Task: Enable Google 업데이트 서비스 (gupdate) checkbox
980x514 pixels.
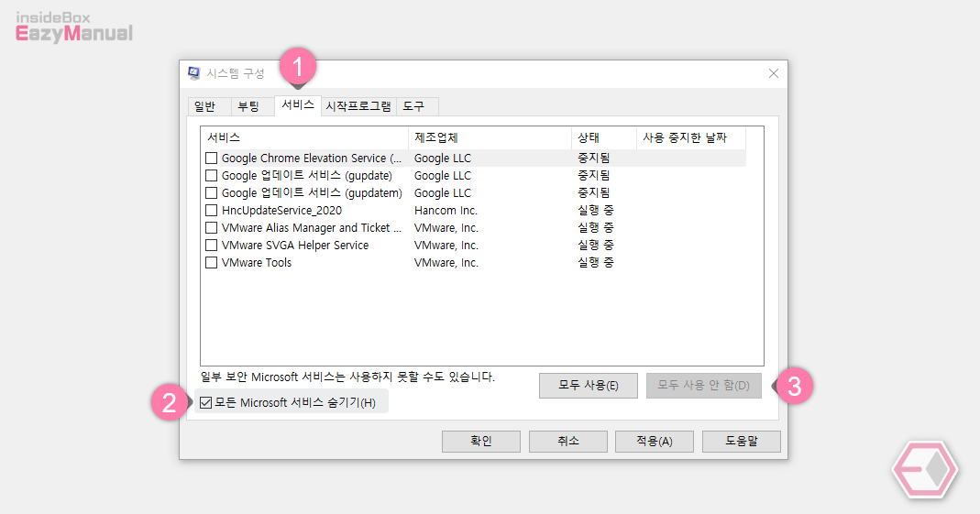Action: 211,176
